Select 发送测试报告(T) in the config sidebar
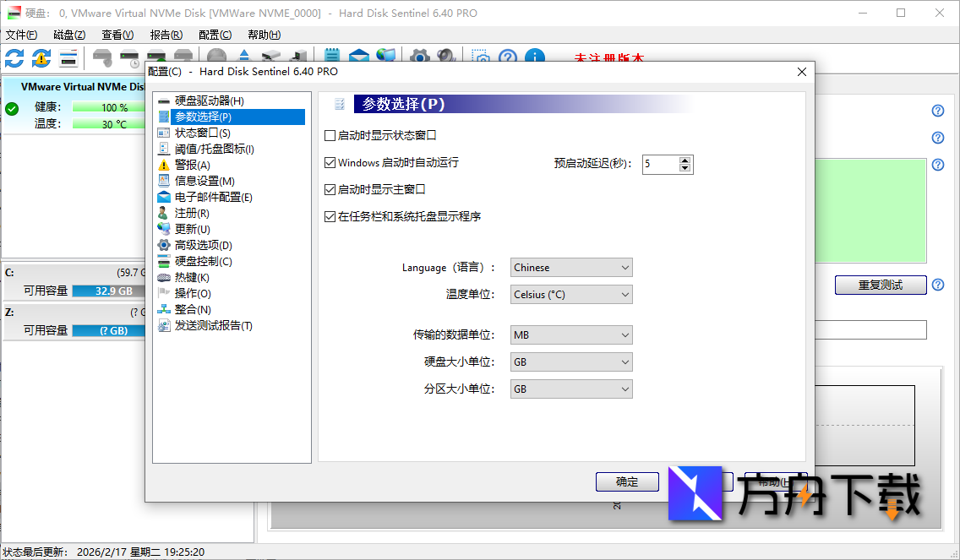 211,324
